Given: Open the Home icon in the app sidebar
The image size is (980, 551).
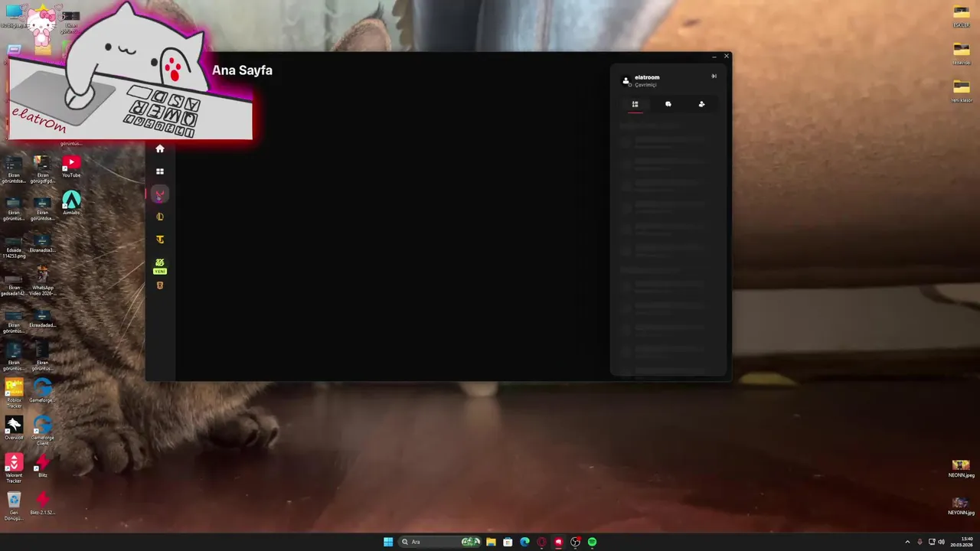Looking at the screenshot, I should 160,148.
